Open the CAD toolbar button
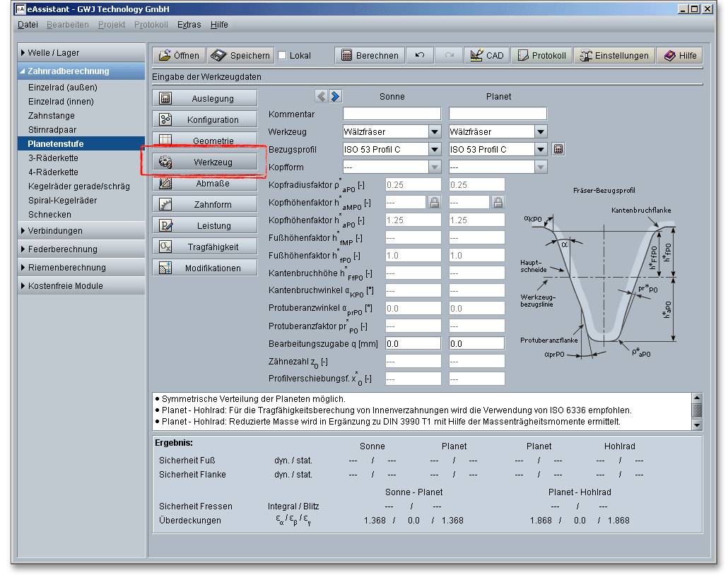728x575 pixels. tap(486, 56)
